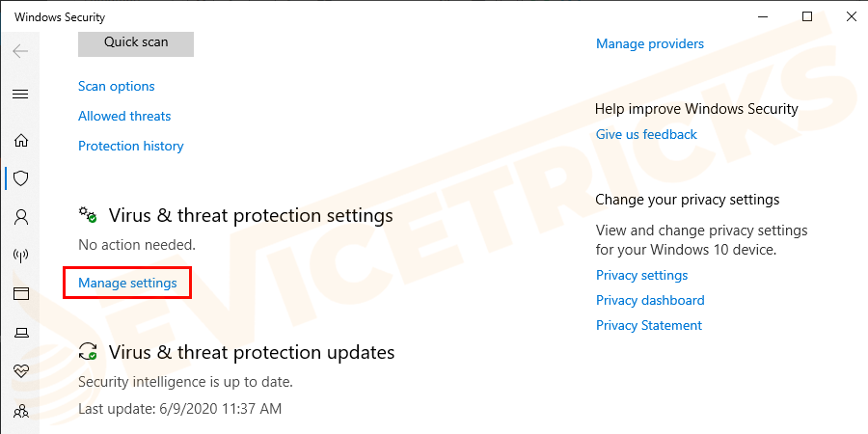
Task: Open the Allowed threats link
Action: tap(124, 116)
